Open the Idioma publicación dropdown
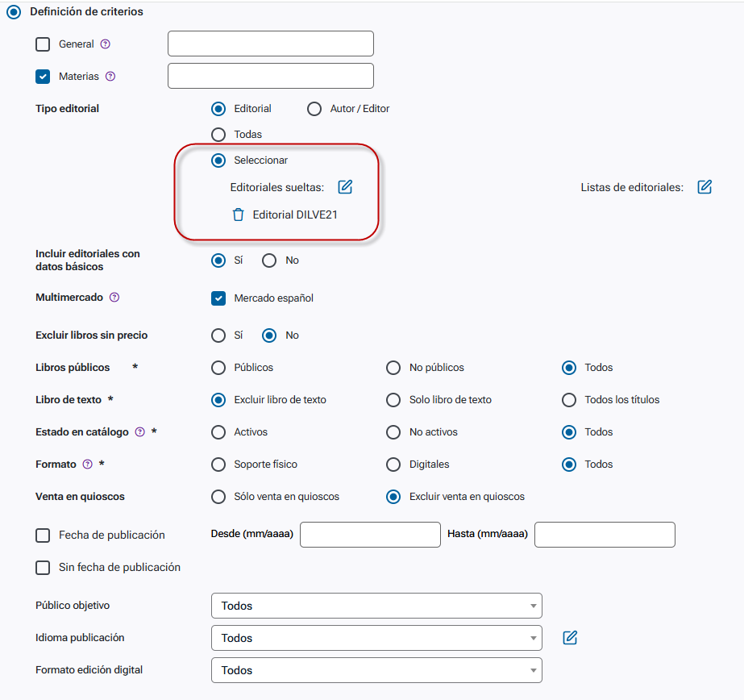744x700 pixels. pyautogui.click(x=376, y=638)
